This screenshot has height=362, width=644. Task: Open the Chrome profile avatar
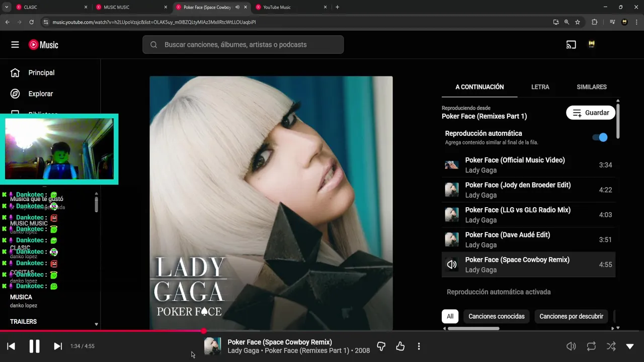pyautogui.click(x=624, y=22)
